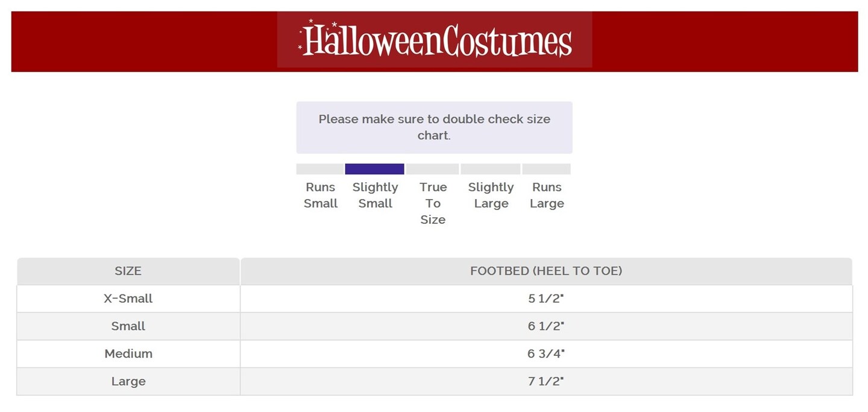Select the Medium size cell
Screen dimensions: 868x412
128,354
